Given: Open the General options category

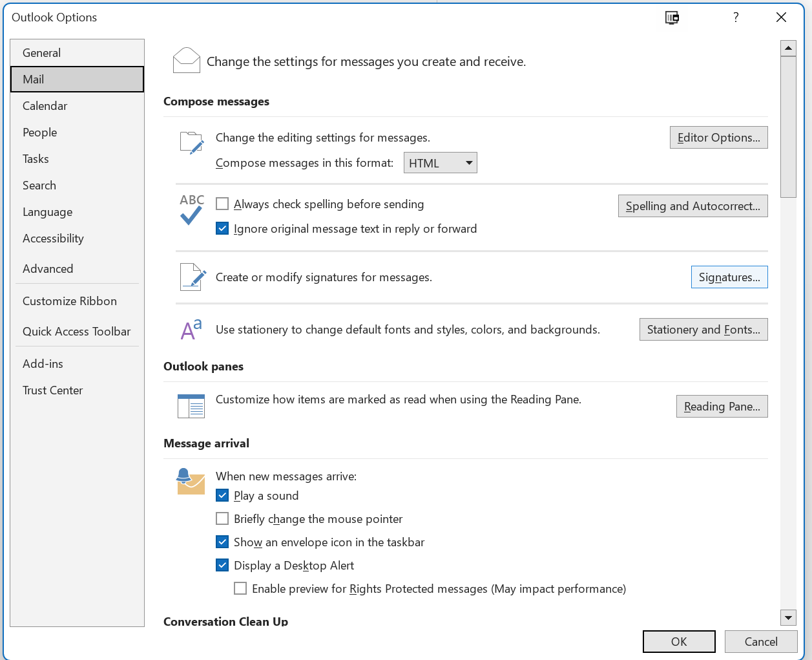Looking at the screenshot, I should [77, 53].
